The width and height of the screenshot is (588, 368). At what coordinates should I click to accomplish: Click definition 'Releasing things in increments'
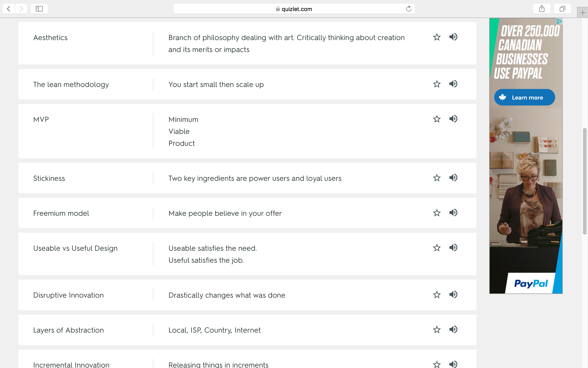coord(218,365)
